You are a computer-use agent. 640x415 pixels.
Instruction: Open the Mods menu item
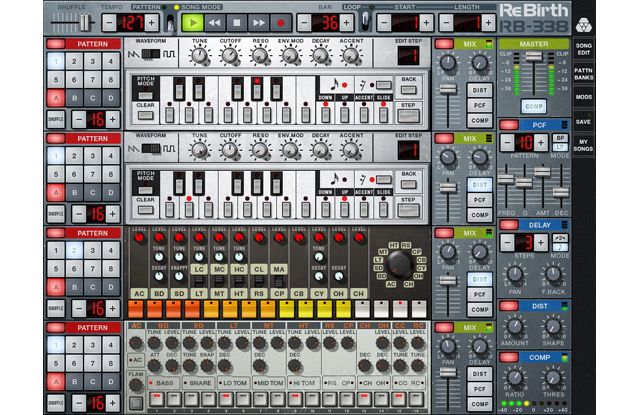[583, 97]
